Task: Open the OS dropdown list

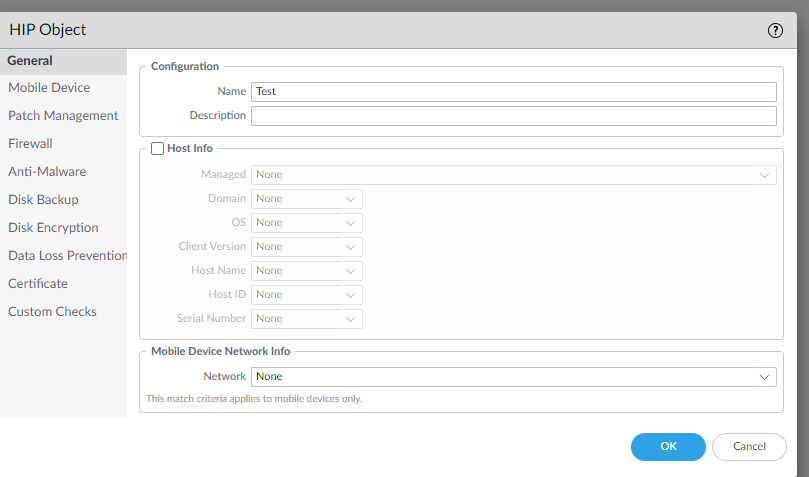Action: [307, 222]
